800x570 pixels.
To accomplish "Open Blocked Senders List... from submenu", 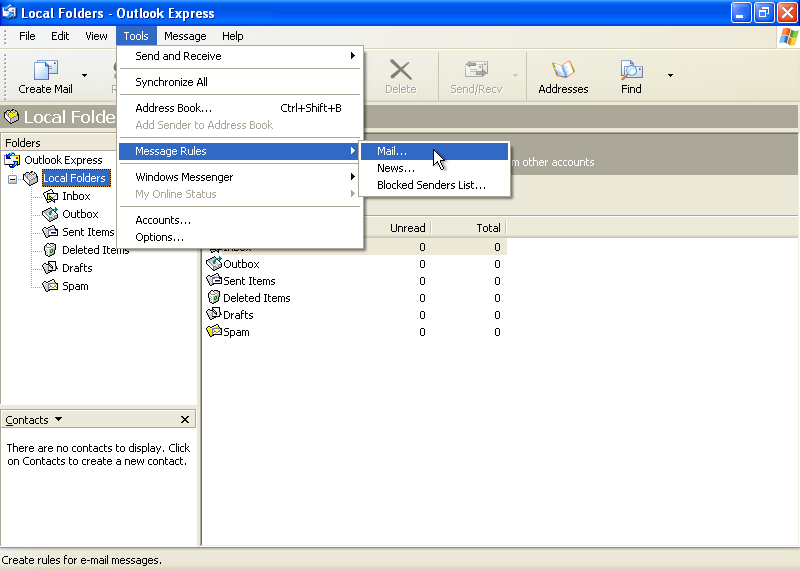I will pyautogui.click(x=434, y=185).
